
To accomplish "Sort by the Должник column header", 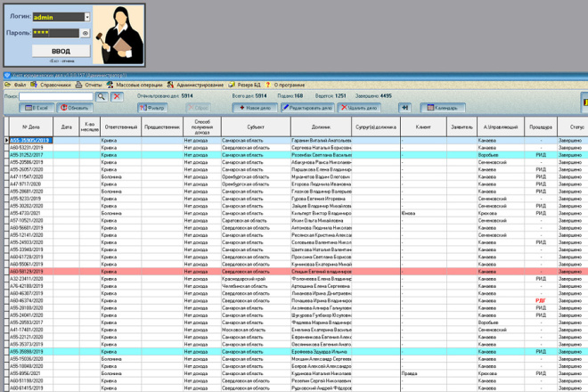I will click(x=321, y=127).
